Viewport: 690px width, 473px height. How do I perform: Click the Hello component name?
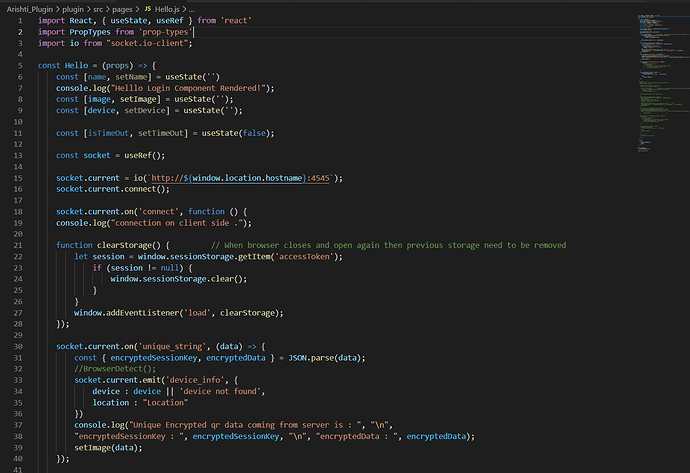point(76,66)
